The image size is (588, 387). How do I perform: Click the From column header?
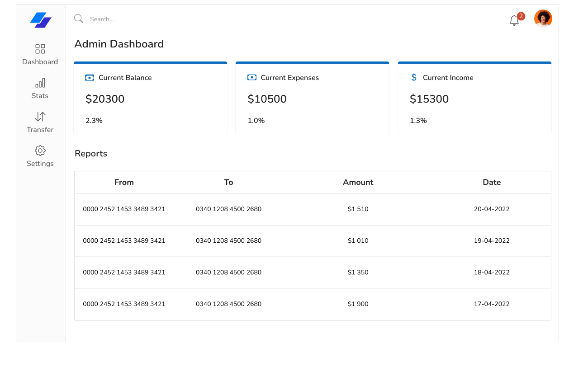124,182
